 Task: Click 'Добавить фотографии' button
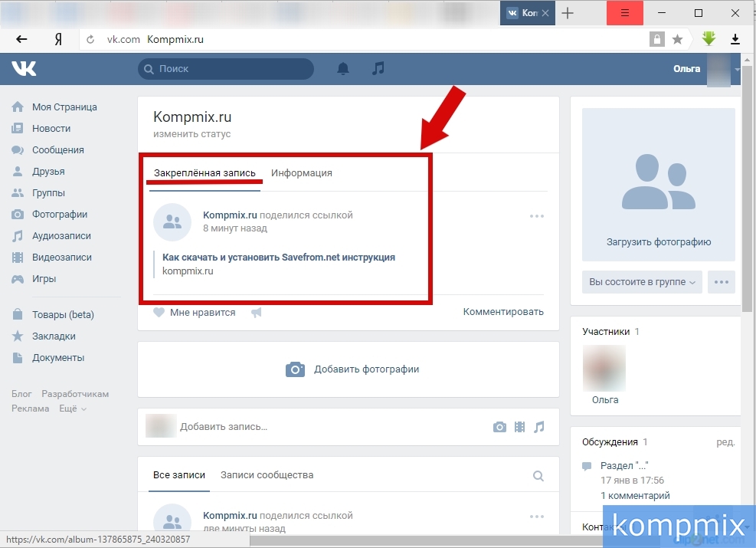click(x=352, y=369)
